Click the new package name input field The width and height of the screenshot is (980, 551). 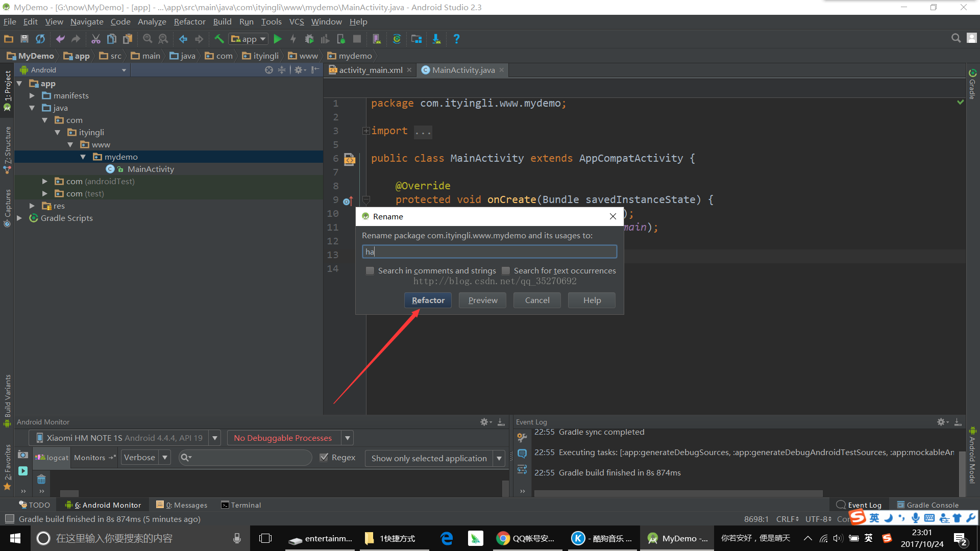[489, 252]
